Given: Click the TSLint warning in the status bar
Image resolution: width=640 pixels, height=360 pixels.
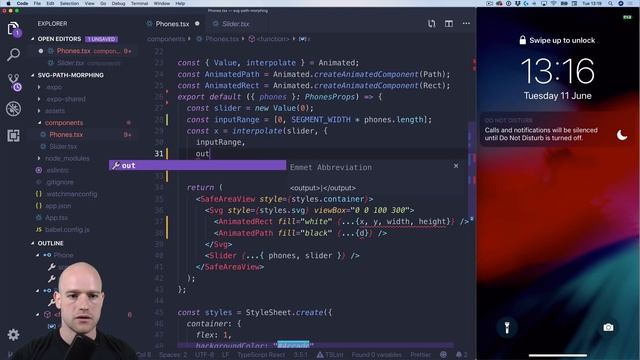Looking at the screenshot, I should click(330, 355).
